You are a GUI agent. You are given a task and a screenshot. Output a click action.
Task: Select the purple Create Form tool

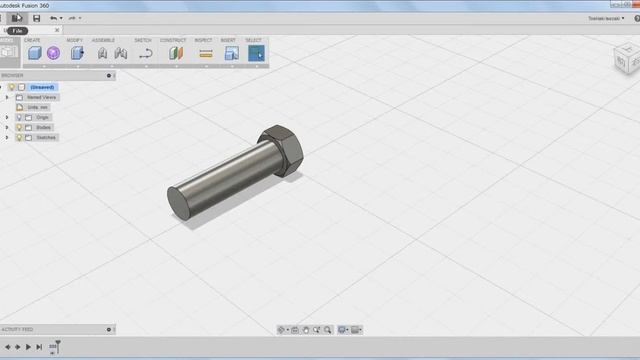tap(53, 53)
